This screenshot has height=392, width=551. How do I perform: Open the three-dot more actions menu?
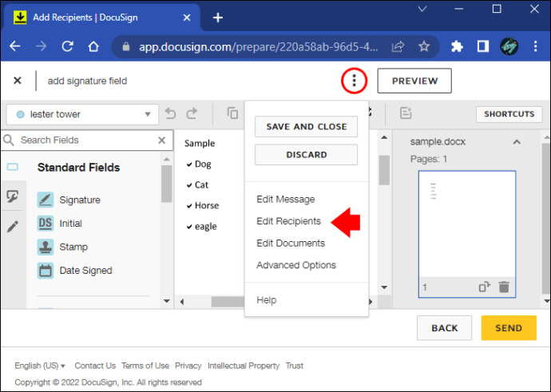tap(354, 81)
